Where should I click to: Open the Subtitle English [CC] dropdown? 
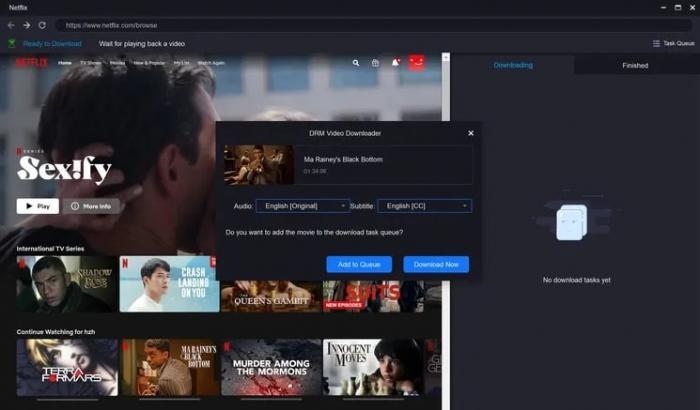click(425, 206)
